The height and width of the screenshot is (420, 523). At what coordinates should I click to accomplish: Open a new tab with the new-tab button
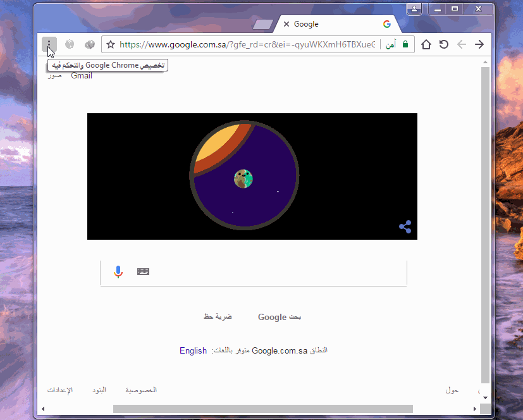262,25
